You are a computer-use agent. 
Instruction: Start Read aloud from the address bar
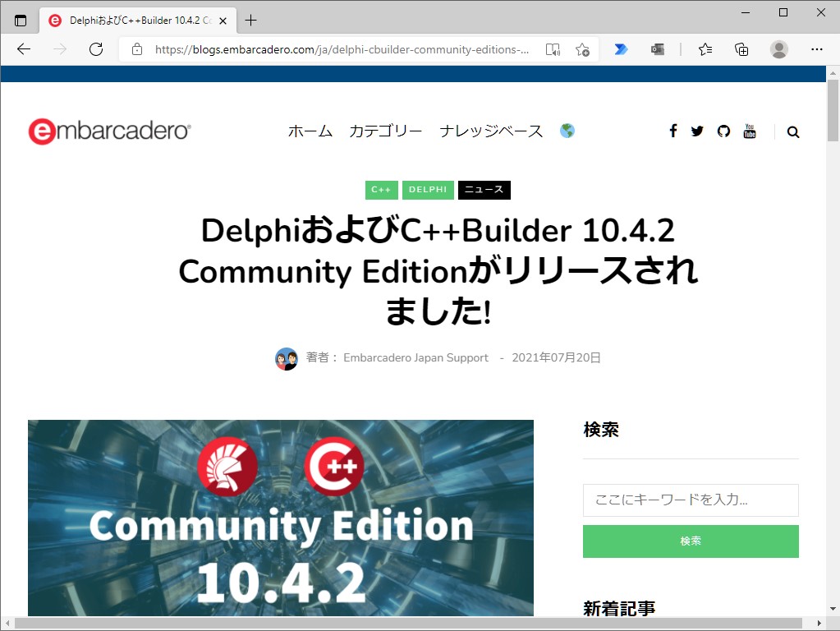click(553, 49)
